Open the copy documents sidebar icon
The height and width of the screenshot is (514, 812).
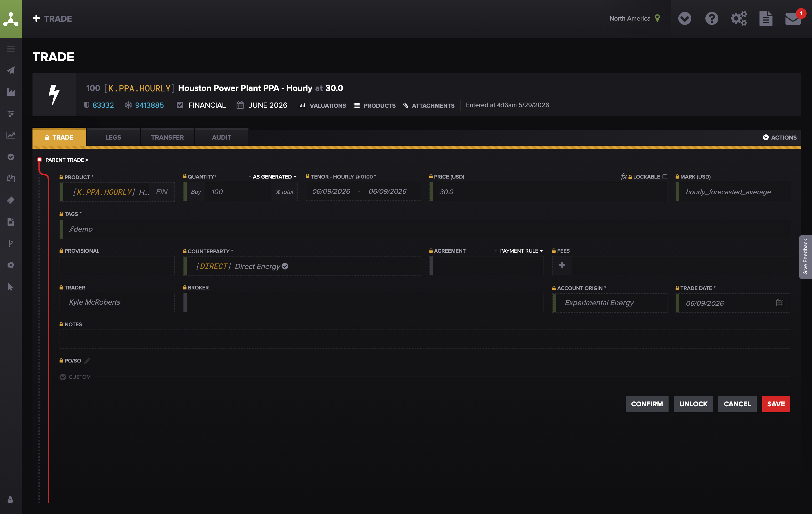click(11, 178)
